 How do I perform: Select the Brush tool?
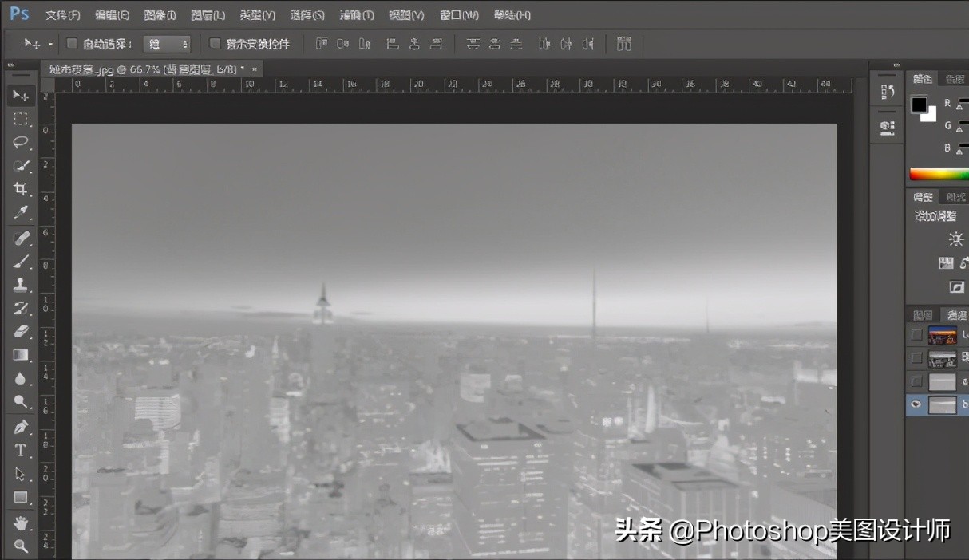pyautogui.click(x=21, y=261)
